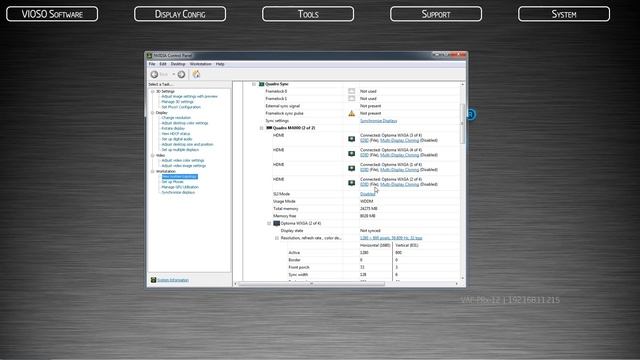
Task: Select Adjust image settings with preview
Action: 189,96
